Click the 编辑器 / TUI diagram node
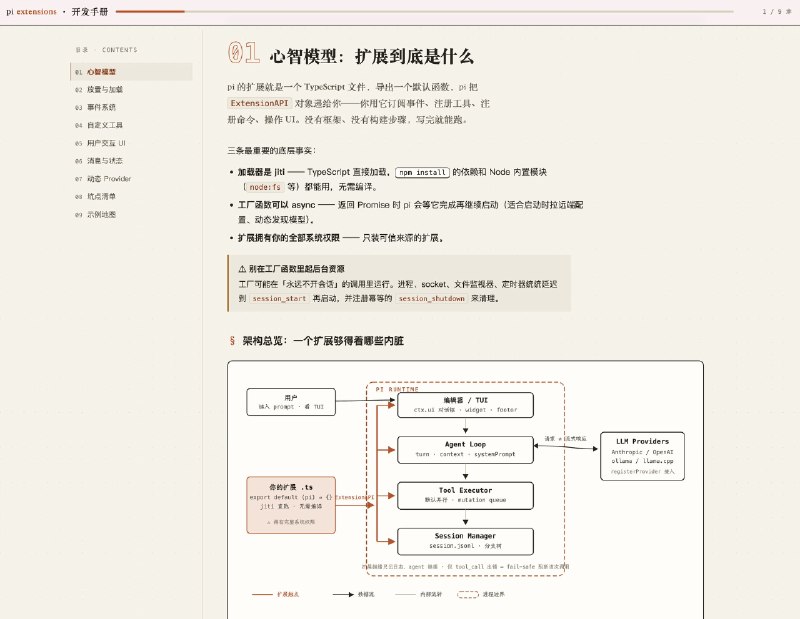Viewport: 800px width, 619px height. tap(465, 405)
